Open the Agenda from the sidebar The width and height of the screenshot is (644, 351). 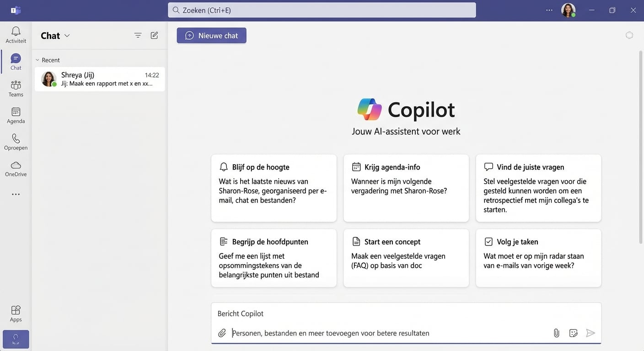point(16,115)
